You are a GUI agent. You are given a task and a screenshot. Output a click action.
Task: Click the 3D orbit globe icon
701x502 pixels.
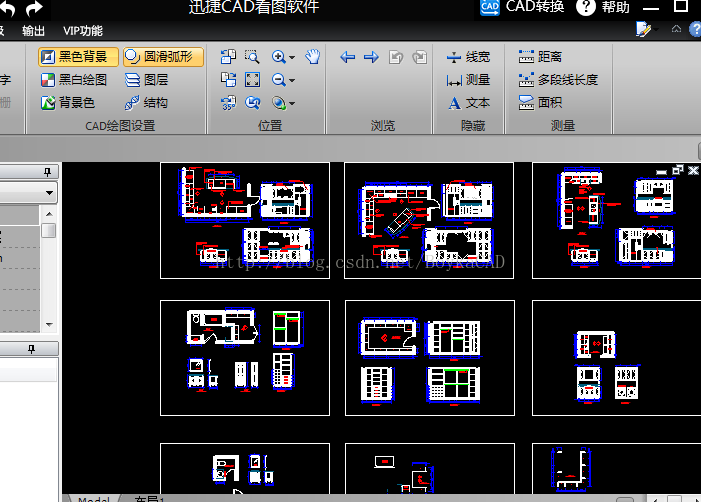[279, 103]
